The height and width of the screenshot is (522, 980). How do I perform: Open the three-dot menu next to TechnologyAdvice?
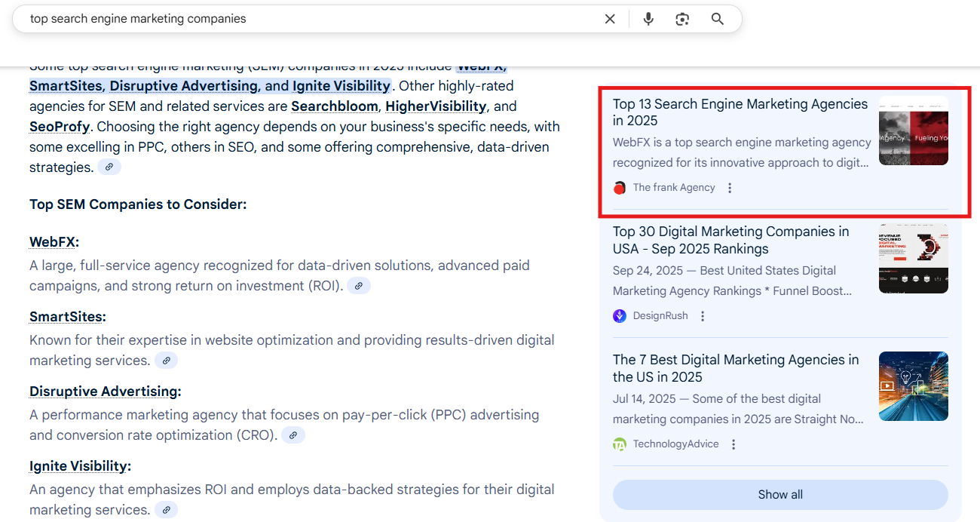pyautogui.click(x=733, y=444)
